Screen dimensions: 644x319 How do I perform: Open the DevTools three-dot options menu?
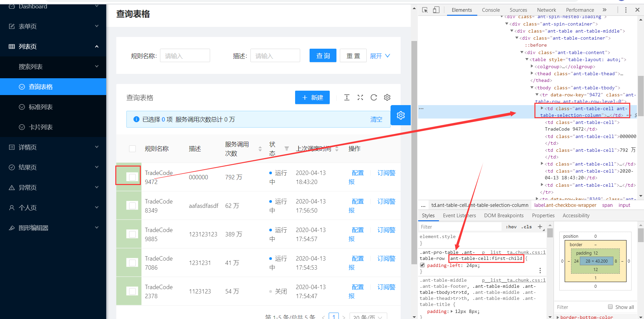click(x=626, y=10)
